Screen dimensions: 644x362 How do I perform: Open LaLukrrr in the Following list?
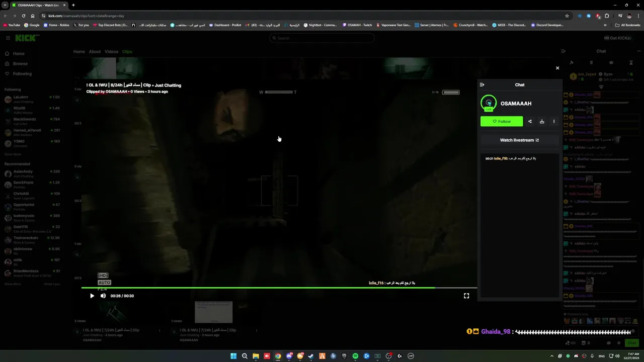(x=32, y=99)
